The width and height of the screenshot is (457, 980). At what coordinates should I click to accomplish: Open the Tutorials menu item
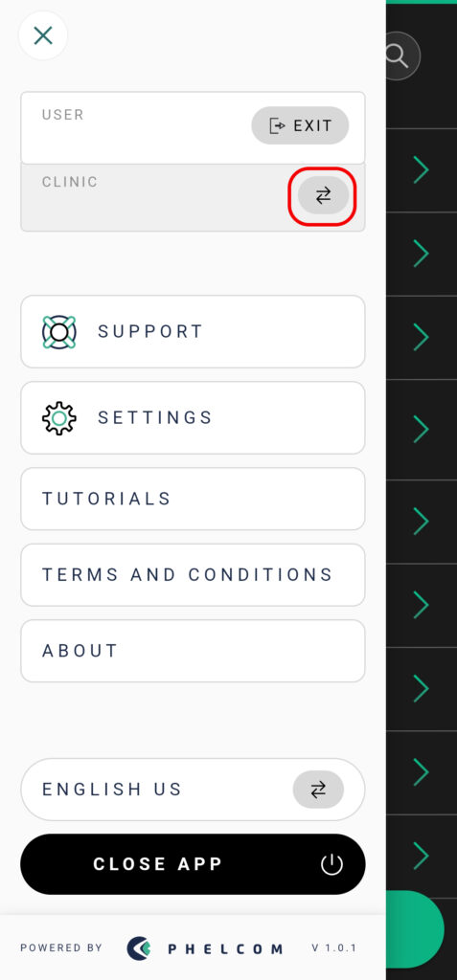coord(193,499)
